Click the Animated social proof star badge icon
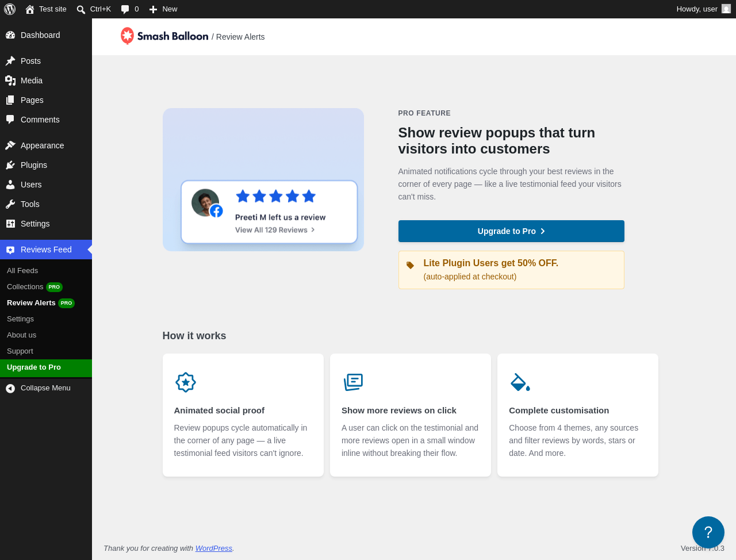736x560 pixels. pos(186,382)
